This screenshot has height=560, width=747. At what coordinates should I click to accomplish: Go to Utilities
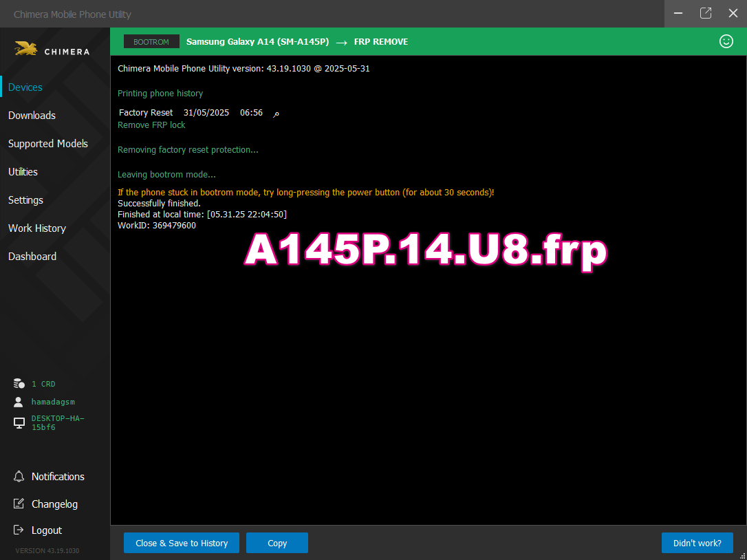pyautogui.click(x=23, y=171)
